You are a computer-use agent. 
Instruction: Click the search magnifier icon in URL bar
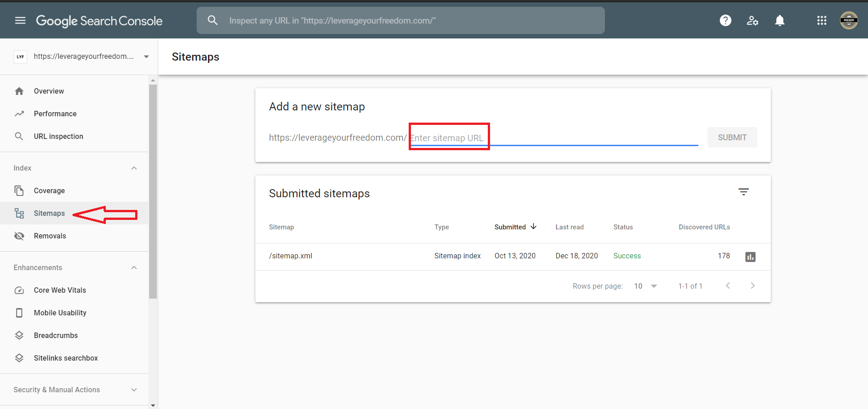[212, 20]
